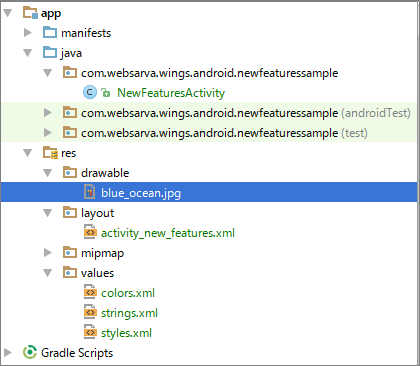Click the res resources folder icon
420x366 pixels.
[51, 153]
